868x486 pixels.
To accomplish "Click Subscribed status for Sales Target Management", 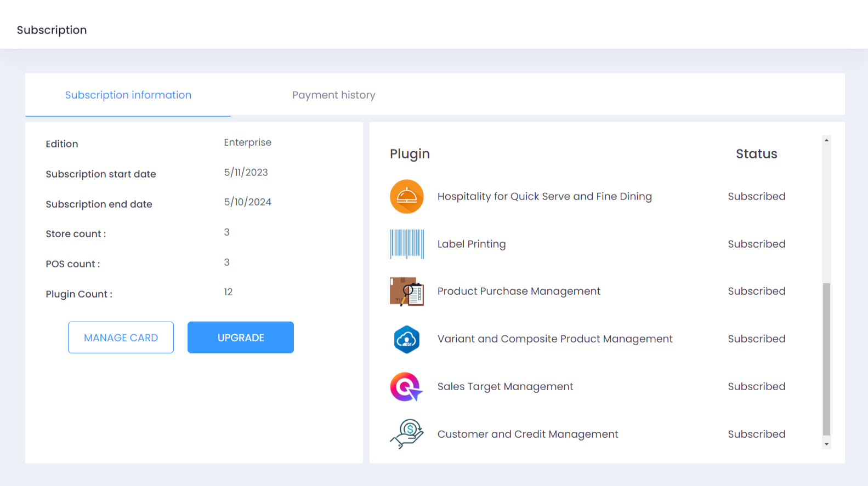I will click(756, 386).
